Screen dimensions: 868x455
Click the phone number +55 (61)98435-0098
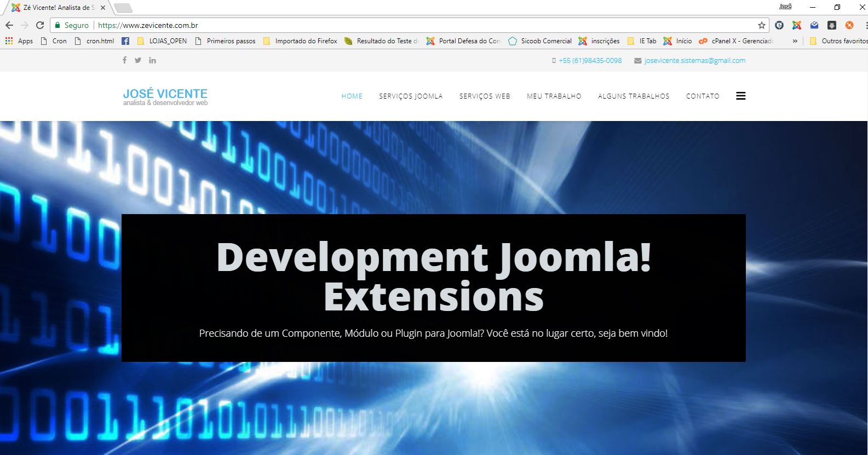coord(590,61)
